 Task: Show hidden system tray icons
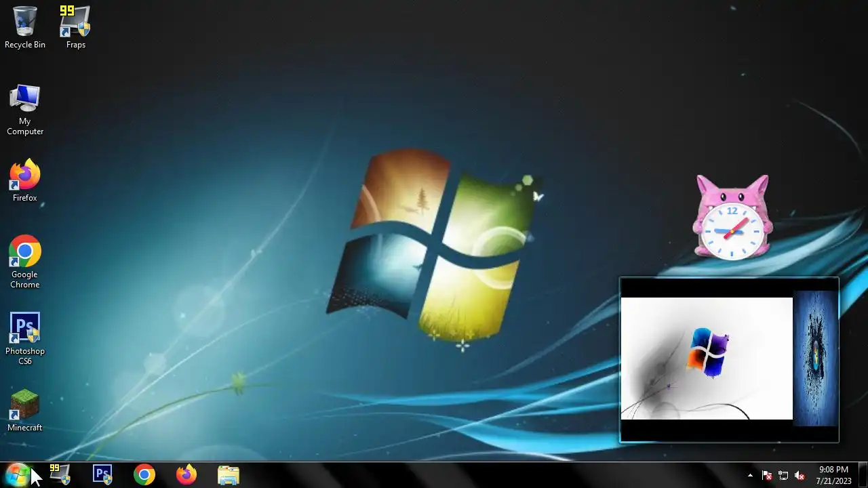click(750, 475)
